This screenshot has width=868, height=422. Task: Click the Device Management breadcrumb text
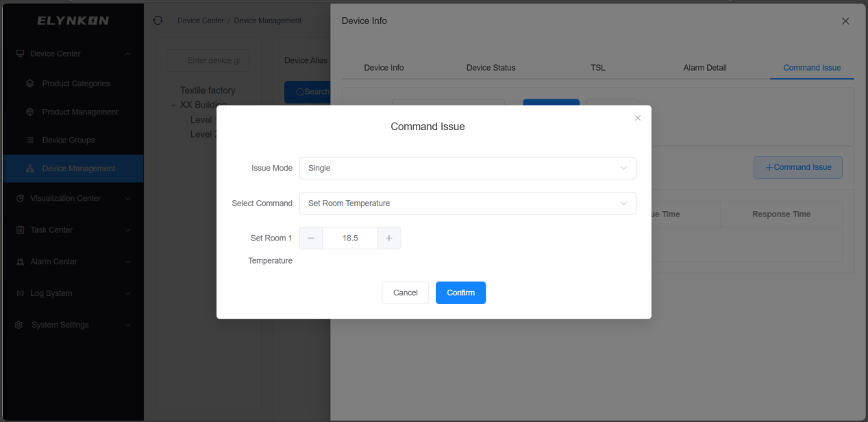tap(268, 21)
